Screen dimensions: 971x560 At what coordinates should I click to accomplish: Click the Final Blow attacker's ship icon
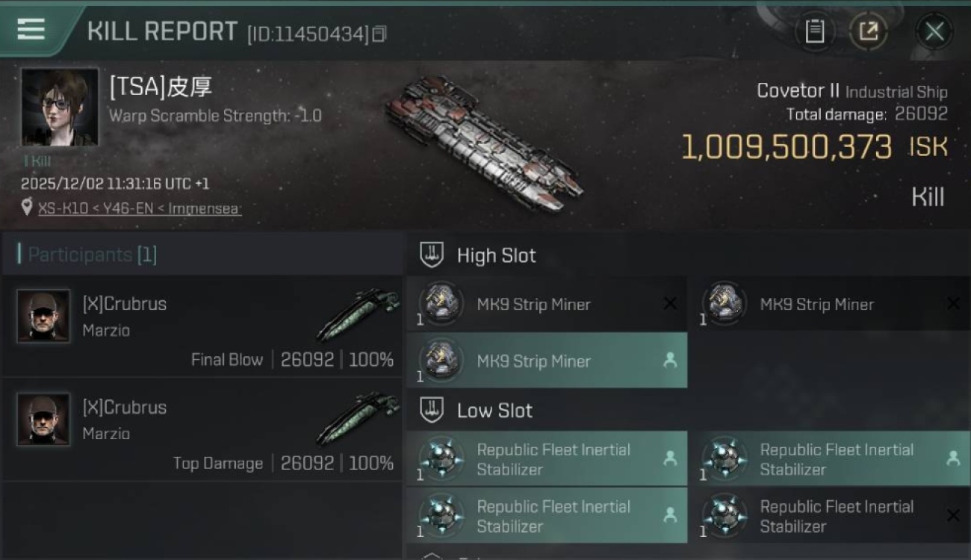tap(357, 315)
